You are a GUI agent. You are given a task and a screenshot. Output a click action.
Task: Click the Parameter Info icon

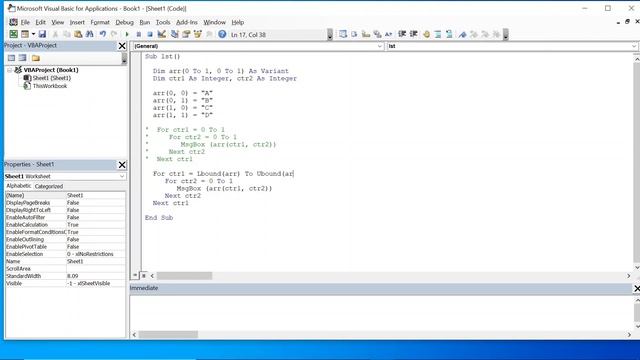click(377, 34)
